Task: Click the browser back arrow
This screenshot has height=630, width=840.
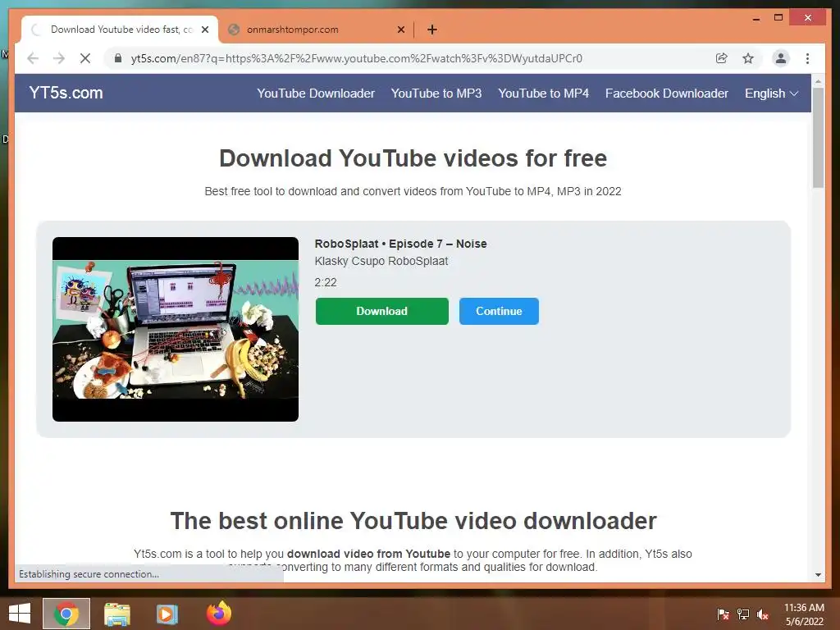Action: coord(33,58)
